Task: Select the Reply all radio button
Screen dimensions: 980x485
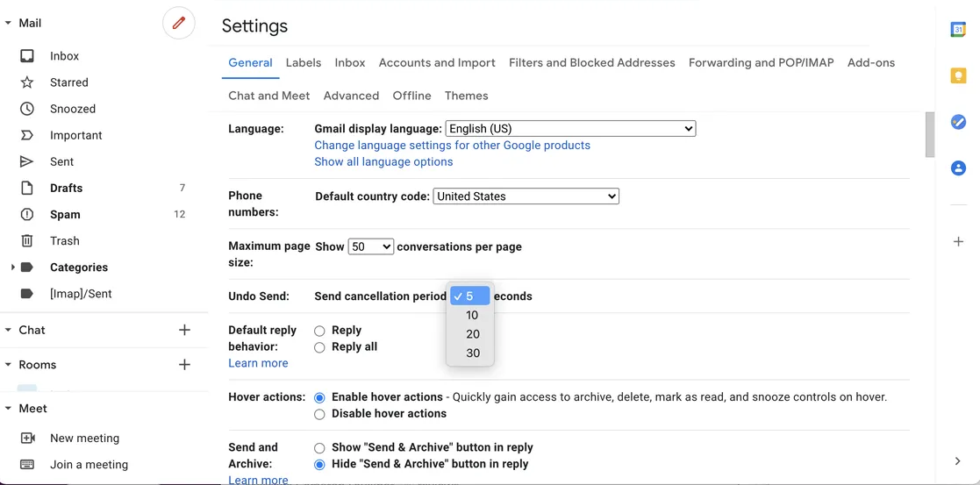Action: [x=319, y=347]
